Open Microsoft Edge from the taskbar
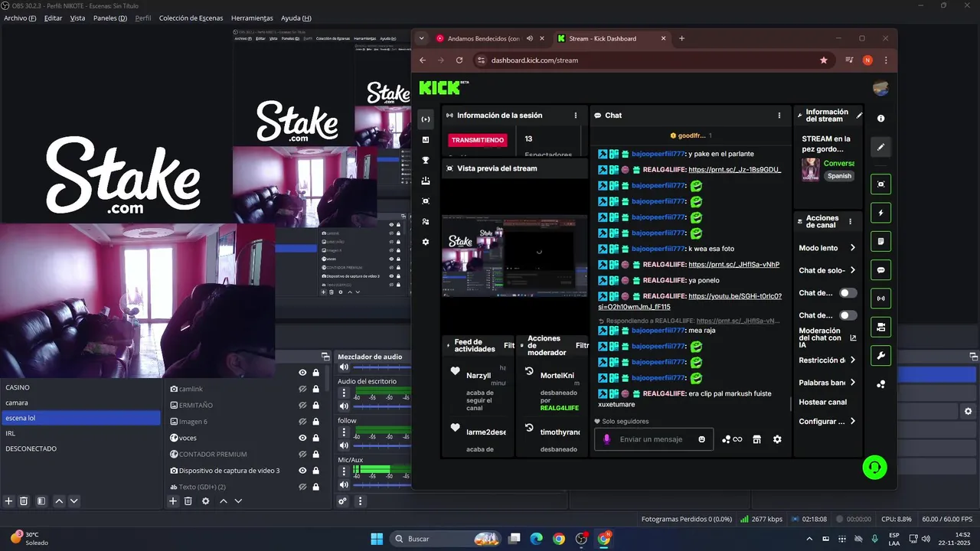 536,539
